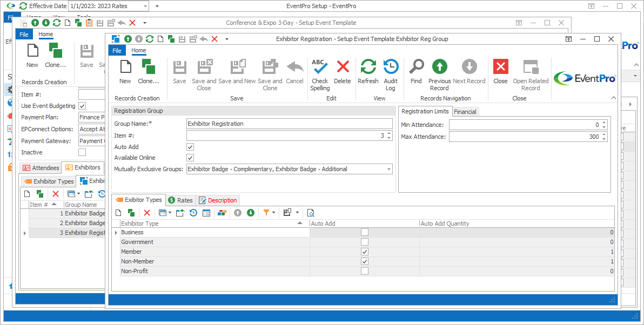Open dropdown arrow next to grid layout icon
644x325 pixels.
[297, 213]
